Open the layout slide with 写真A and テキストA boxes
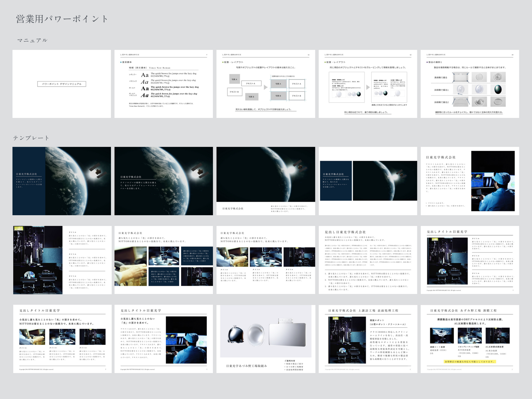This screenshot has height=399, width=532. [266, 84]
